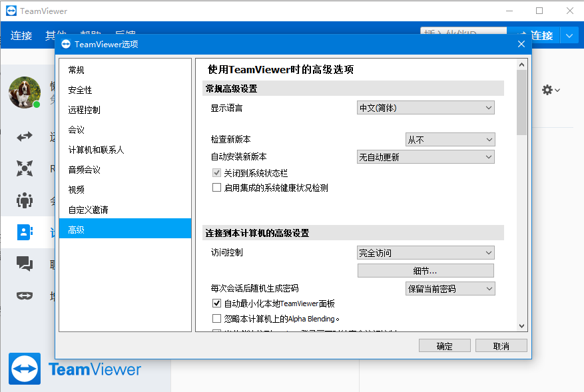The image size is (584, 392).
Task: Maximize the TeamViewer main window
Action: [x=539, y=11]
